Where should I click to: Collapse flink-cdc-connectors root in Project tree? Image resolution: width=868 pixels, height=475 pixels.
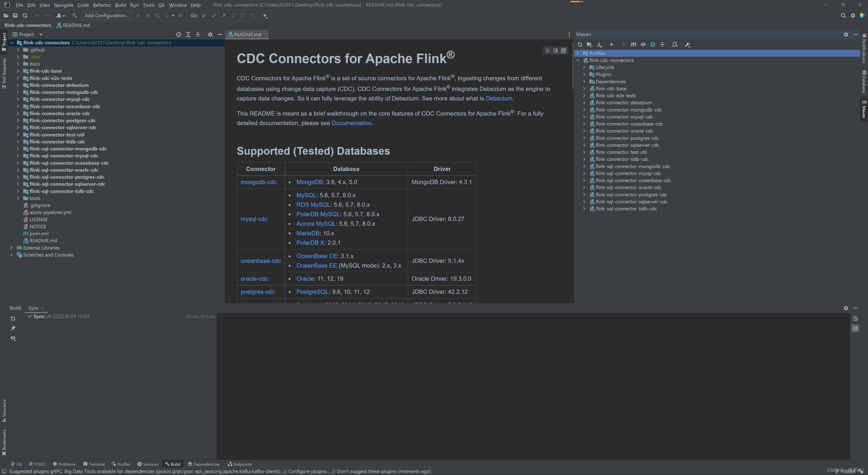pos(12,43)
